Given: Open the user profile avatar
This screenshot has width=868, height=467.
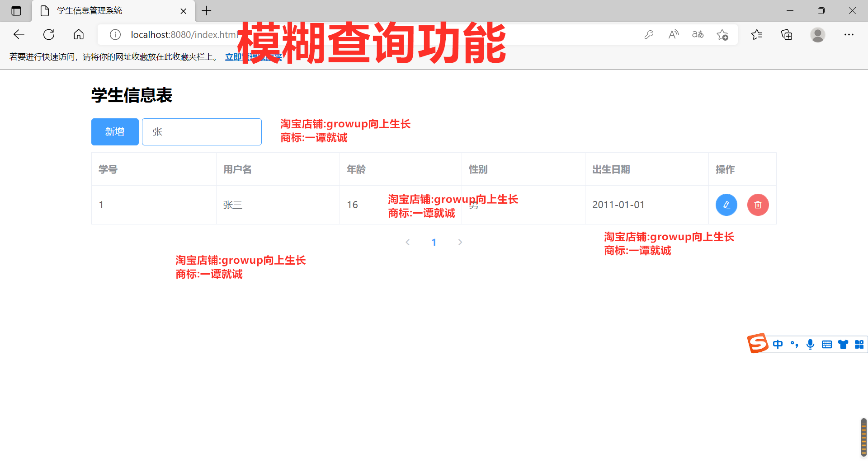Looking at the screenshot, I should (817, 35).
